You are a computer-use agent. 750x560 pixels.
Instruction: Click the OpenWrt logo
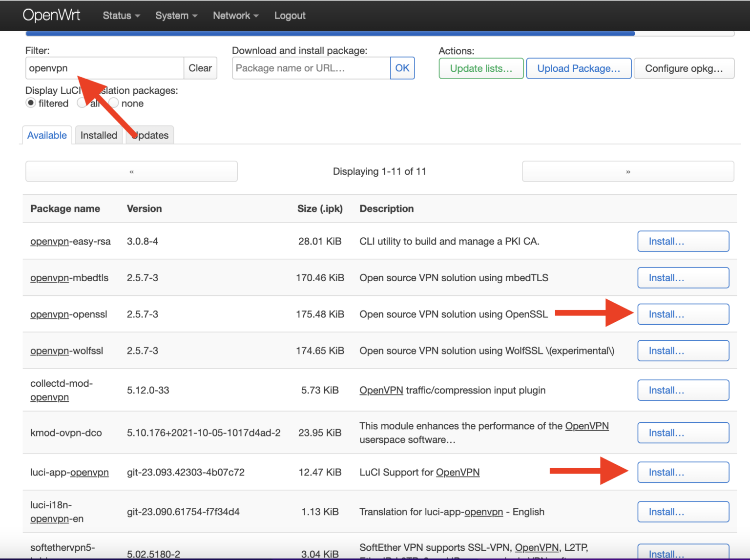51,15
